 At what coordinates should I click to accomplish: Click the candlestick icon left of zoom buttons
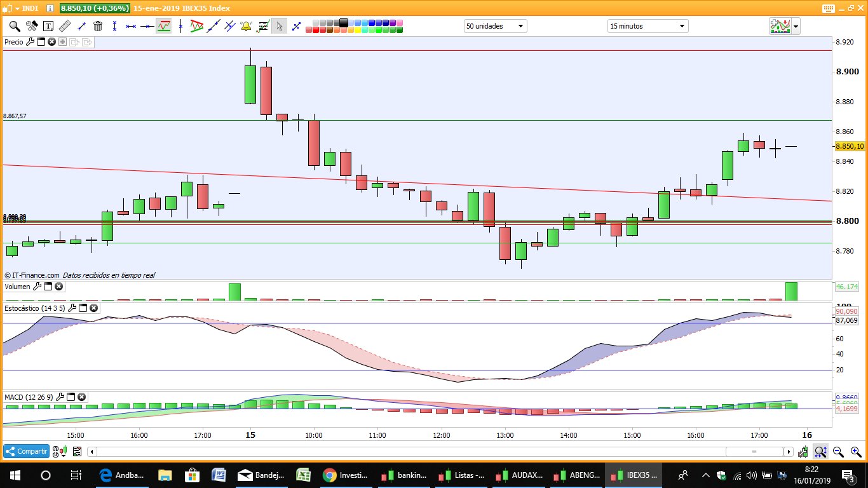coord(803,452)
